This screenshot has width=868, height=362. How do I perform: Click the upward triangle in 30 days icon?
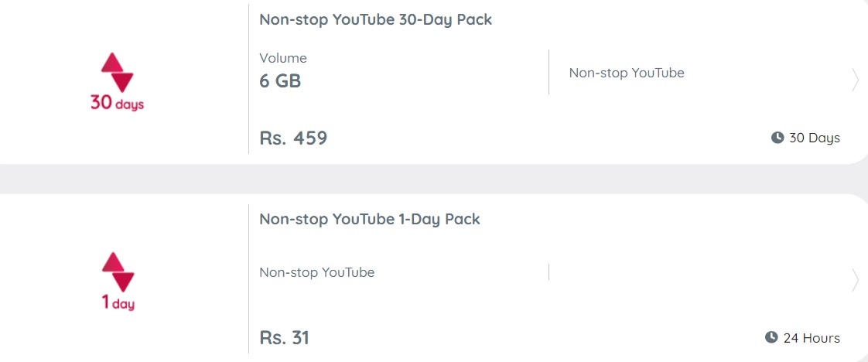click(112, 63)
